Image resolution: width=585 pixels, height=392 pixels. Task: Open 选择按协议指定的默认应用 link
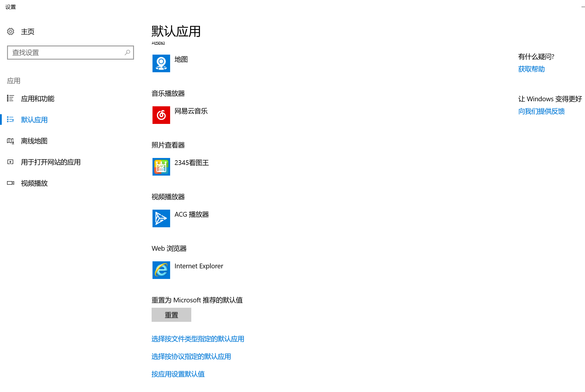[x=191, y=356]
